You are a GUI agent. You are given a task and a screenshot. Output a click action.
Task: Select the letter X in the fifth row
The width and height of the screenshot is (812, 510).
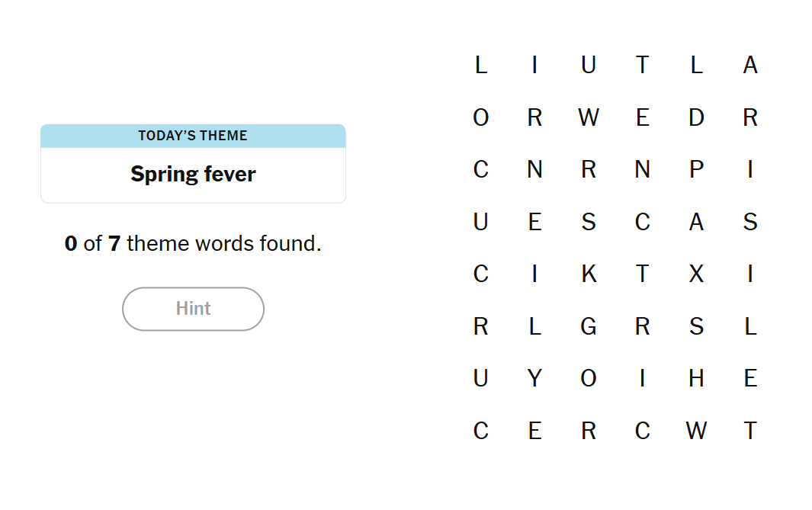(696, 274)
